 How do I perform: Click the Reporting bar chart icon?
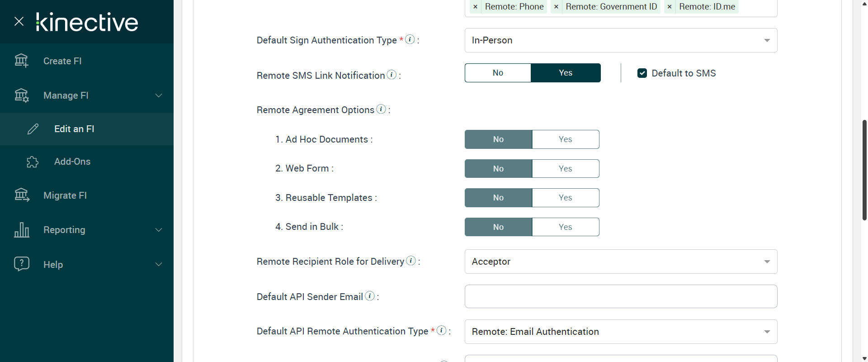(21, 230)
